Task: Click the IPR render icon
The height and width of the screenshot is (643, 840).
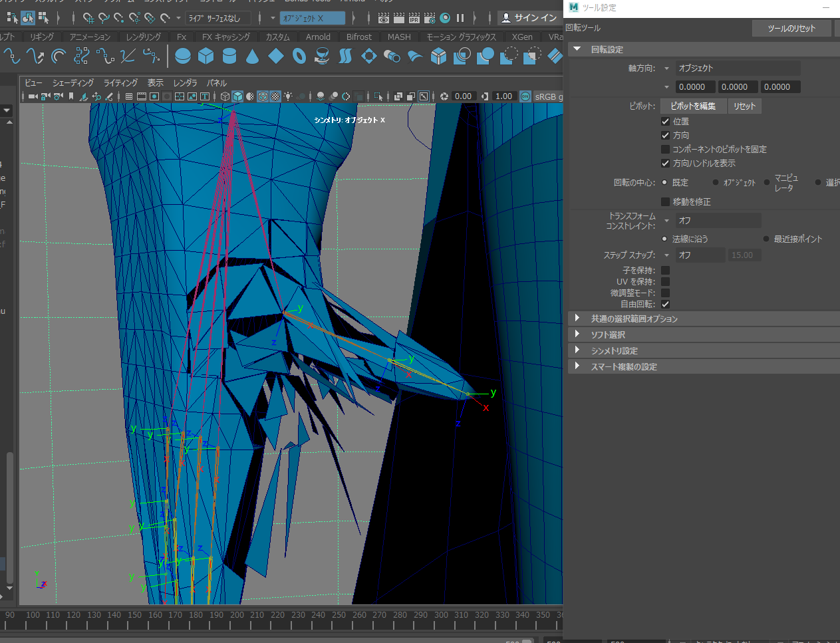Action: click(x=414, y=18)
